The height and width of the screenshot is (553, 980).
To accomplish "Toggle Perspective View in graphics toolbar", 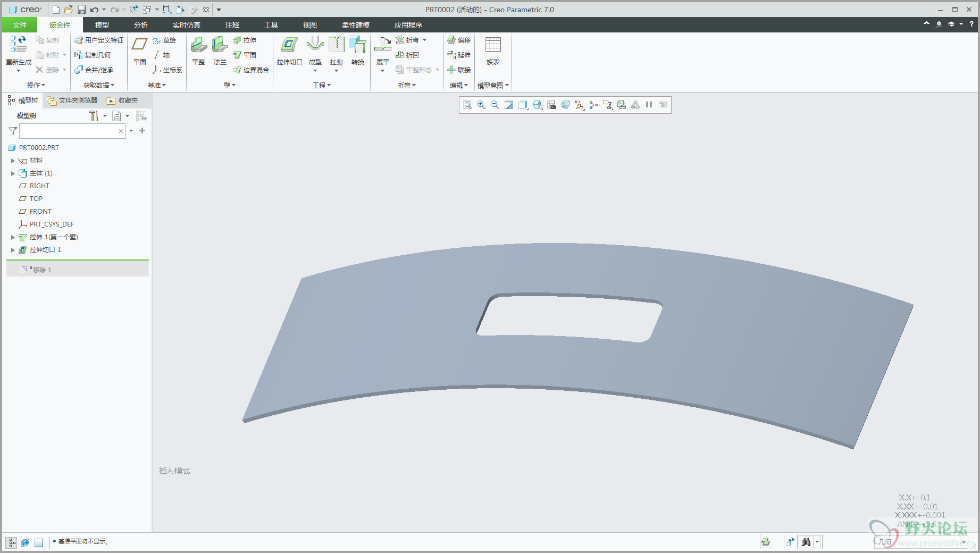I will [x=565, y=105].
